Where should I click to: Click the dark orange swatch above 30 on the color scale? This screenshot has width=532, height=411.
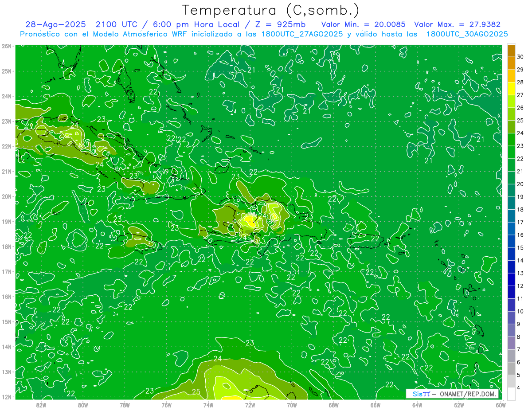click(511, 51)
